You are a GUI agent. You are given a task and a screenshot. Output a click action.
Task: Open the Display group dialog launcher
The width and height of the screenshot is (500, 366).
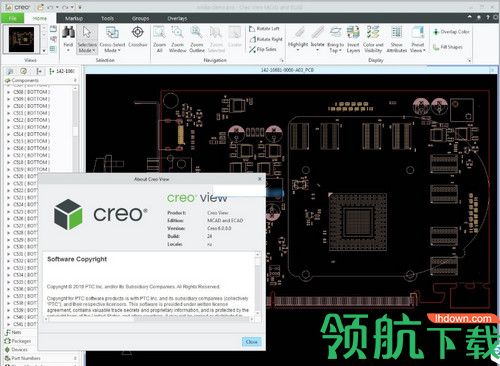(469, 61)
